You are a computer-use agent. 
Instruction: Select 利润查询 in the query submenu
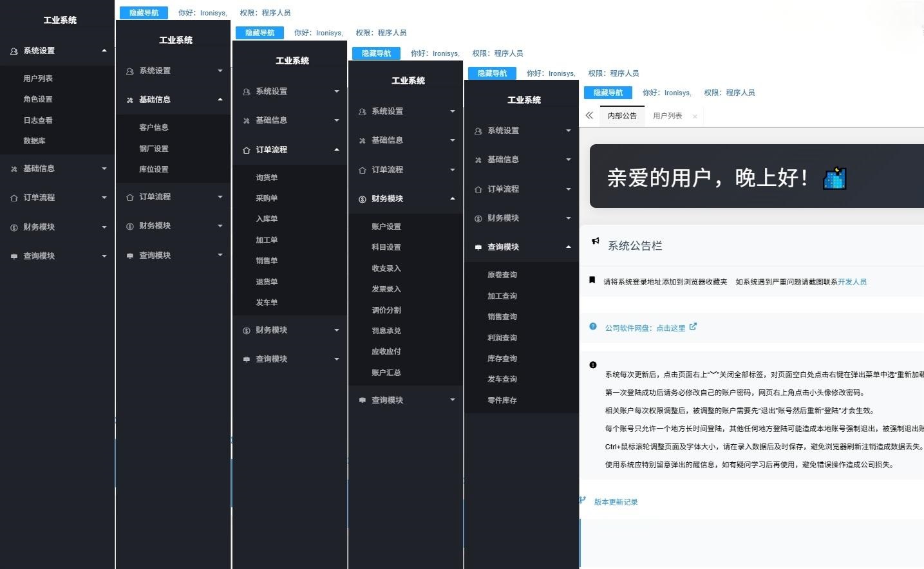pyautogui.click(x=502, y=338)
